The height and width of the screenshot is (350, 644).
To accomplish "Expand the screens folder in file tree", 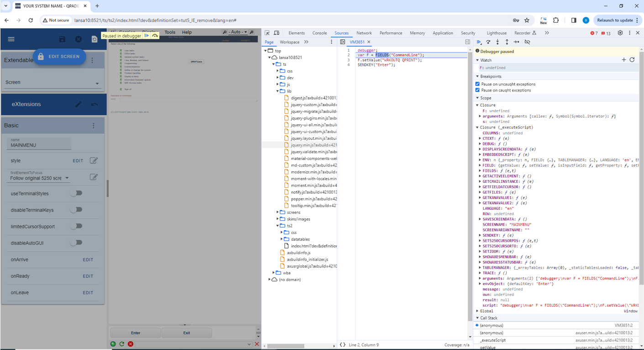I will [277, 212].
